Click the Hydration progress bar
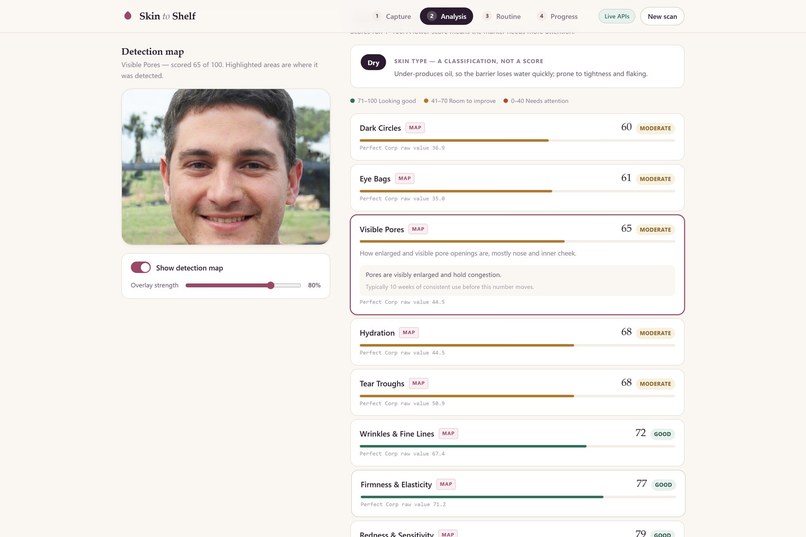806x537 pixels. 517,345
